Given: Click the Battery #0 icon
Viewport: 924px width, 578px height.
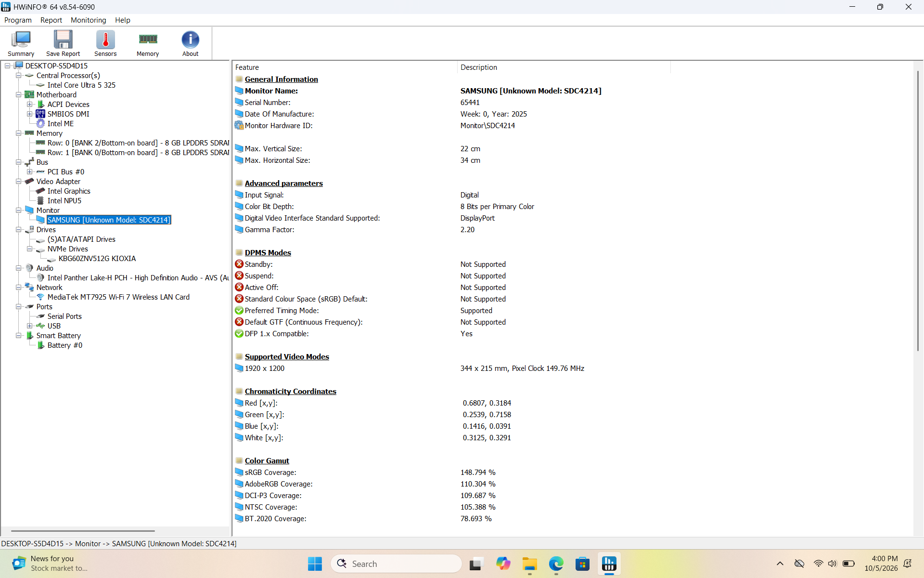Looking at the screenshot, I should 40,345.
